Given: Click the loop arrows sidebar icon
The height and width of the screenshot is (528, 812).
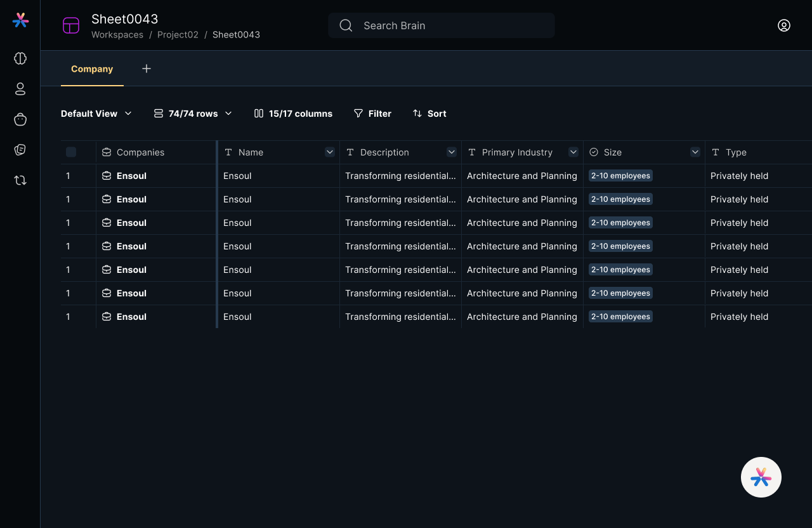Looking at the screenshot, I should [20, 180].
